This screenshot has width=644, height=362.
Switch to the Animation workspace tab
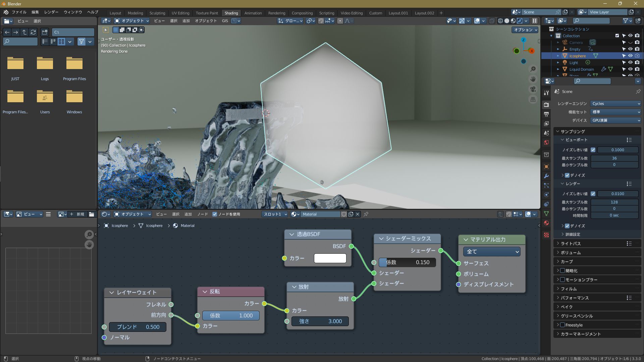click(253, 13)
